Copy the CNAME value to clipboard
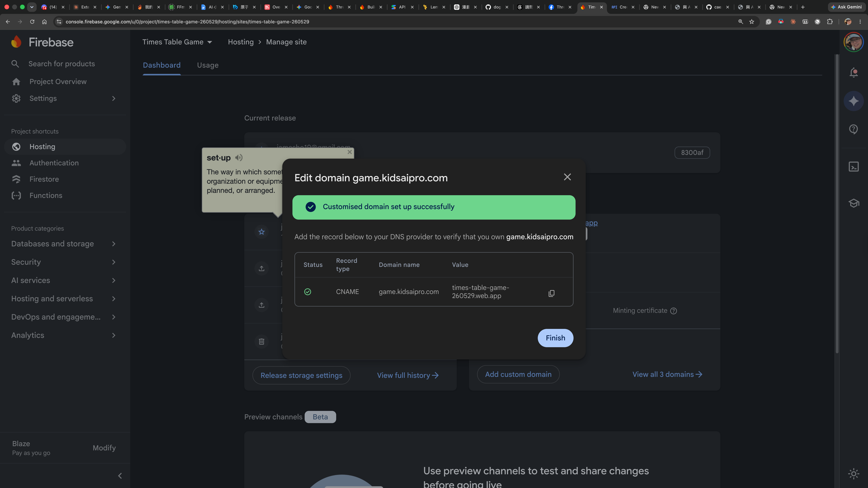Image resolution: width=868 pixels, height=488 pixels. tap(551, 293)
